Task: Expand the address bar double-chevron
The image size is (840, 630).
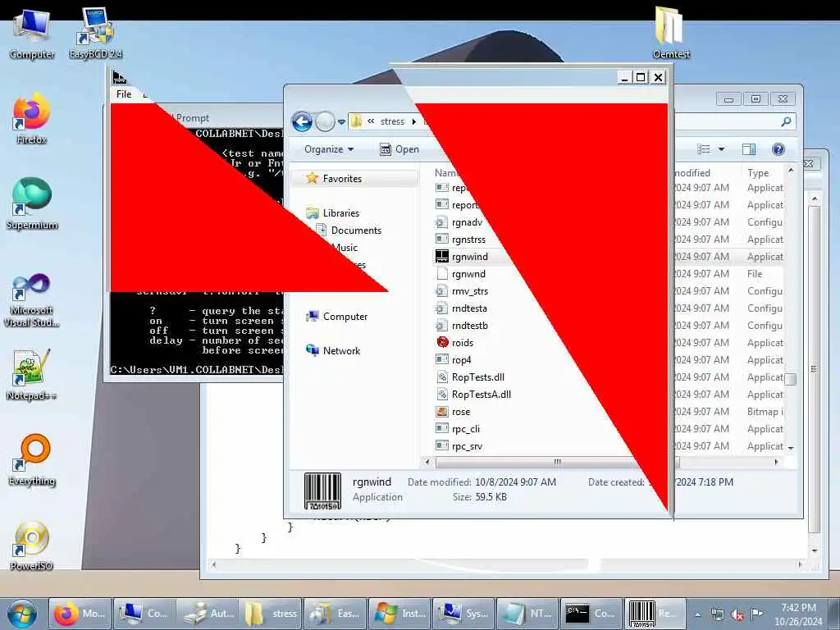Action: [x=371, y=121]
